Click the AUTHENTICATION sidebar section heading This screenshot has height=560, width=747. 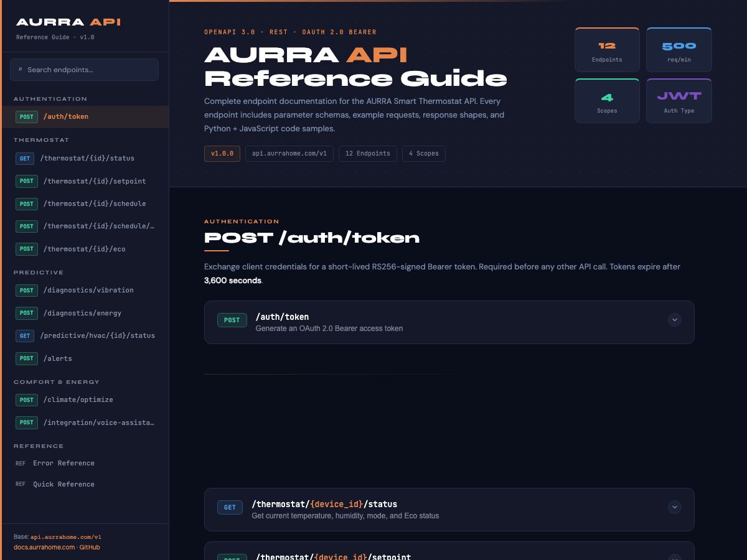coord(50,99)
